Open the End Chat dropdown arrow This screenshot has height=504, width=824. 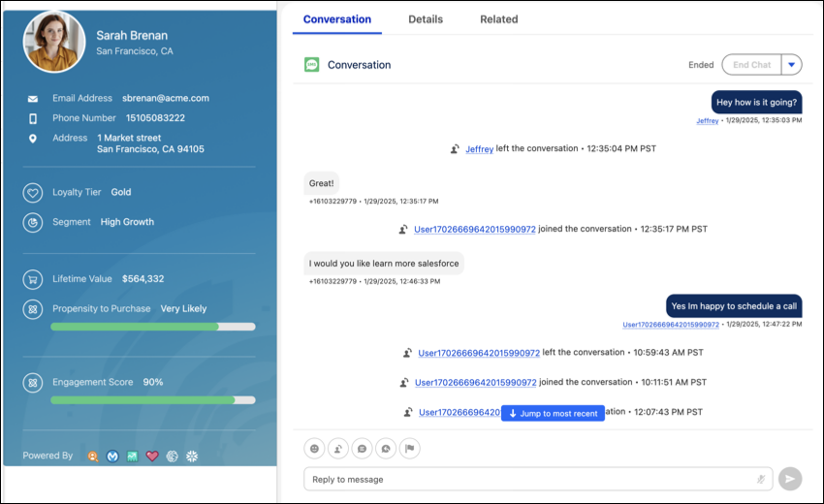[791, 65]
